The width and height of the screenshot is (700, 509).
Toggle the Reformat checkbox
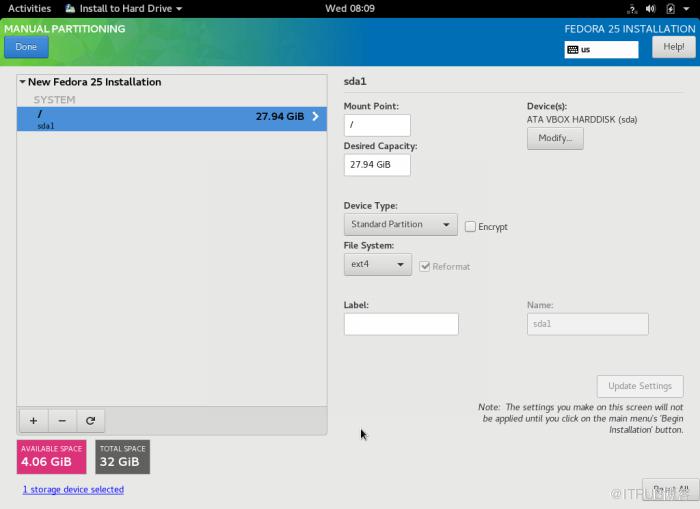coord(425,267)
